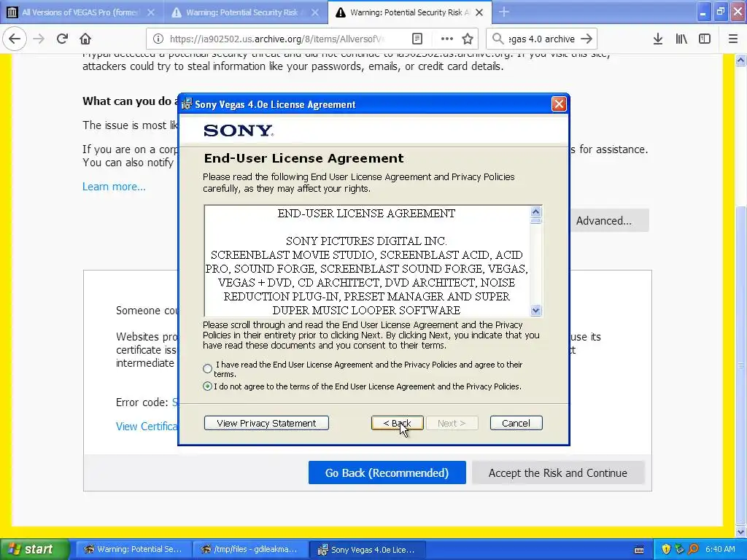This screenshot has width=747, height=560.
Task: Bookmark this page with the star icon
Action: point(468,39)
